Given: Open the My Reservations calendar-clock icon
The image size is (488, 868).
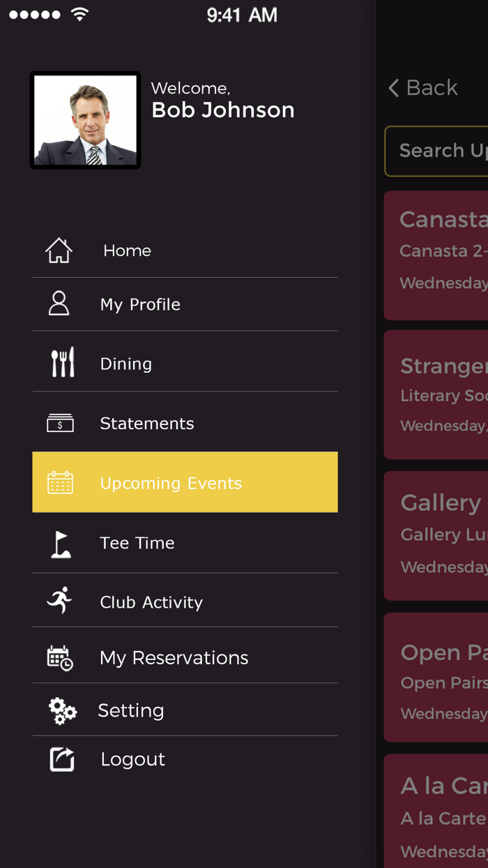Looking at the screenshot, I should (x=60, y=657).
